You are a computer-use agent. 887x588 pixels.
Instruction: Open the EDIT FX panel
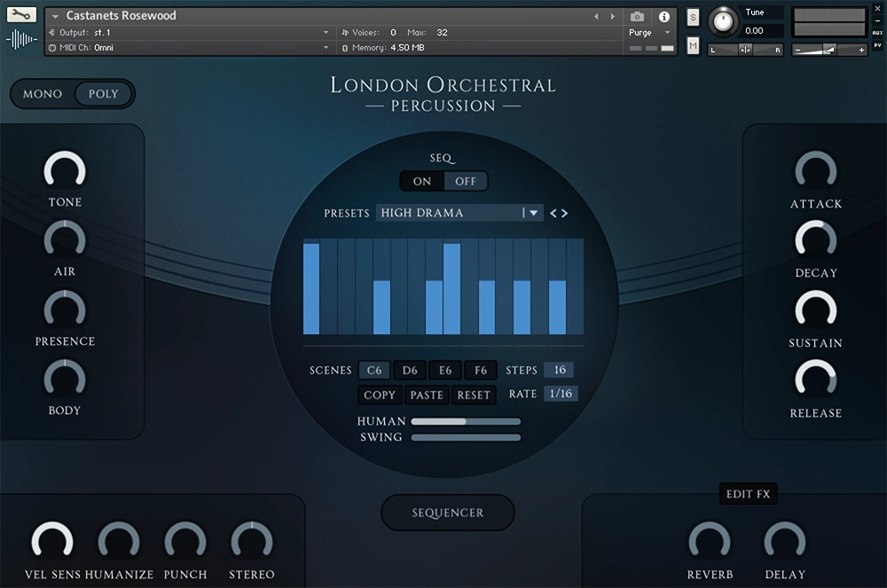(748, 494)
